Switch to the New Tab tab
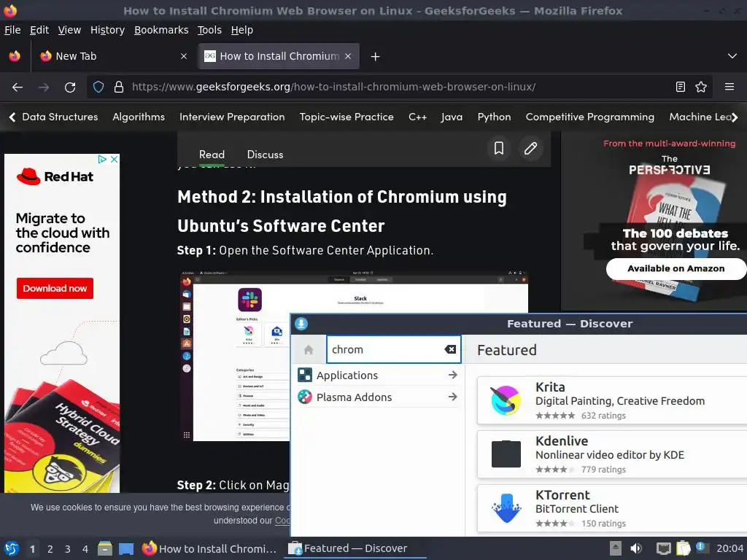747x560 pixels. 113,56
